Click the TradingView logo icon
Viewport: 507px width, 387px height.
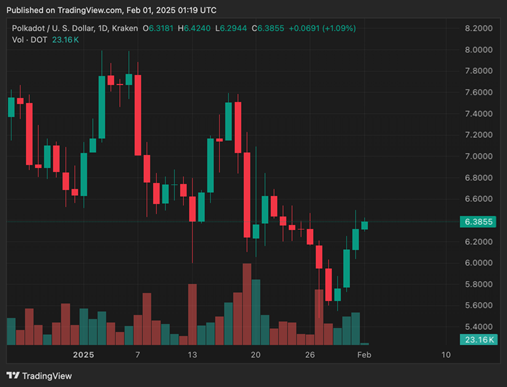coord(13,376)
